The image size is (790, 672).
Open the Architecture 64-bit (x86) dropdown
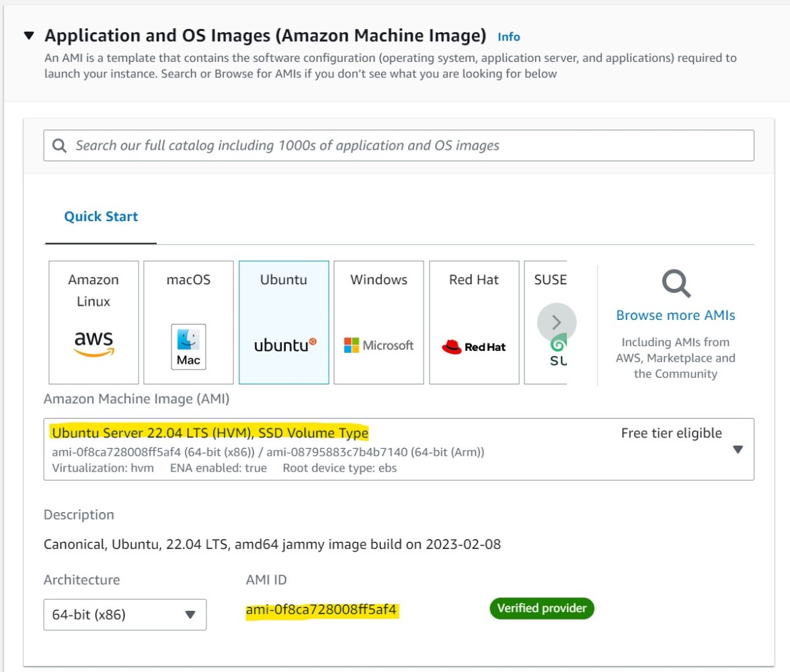click(x=124, y=614)
